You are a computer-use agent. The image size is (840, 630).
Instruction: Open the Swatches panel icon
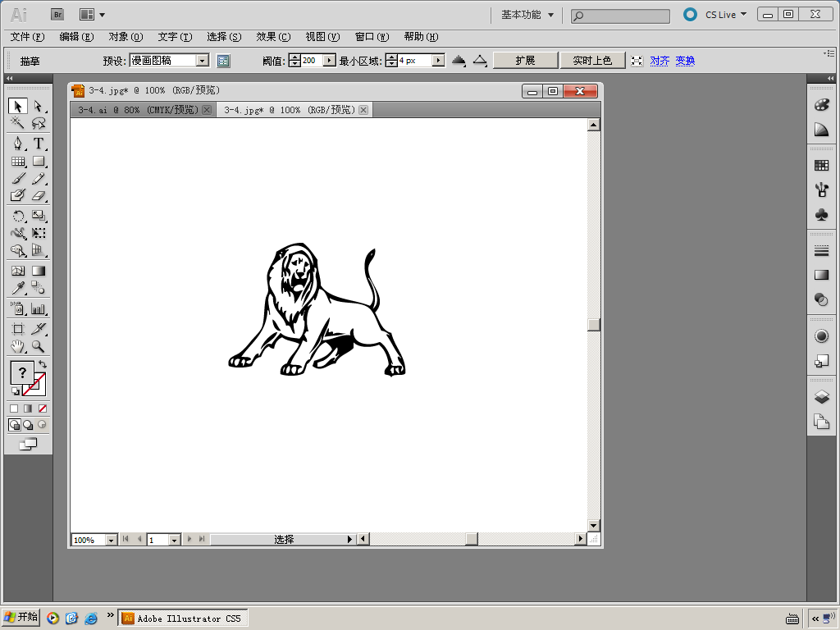(821, 166)
